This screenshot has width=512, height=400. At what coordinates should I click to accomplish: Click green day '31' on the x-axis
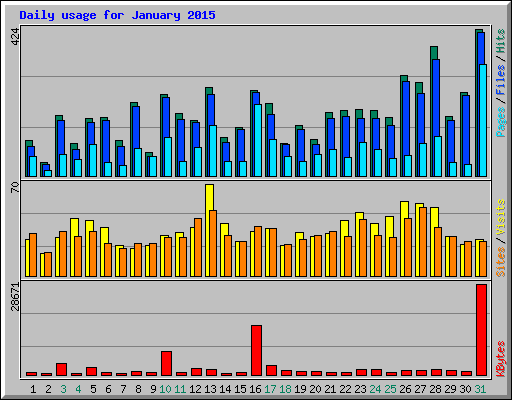point(480,389)
